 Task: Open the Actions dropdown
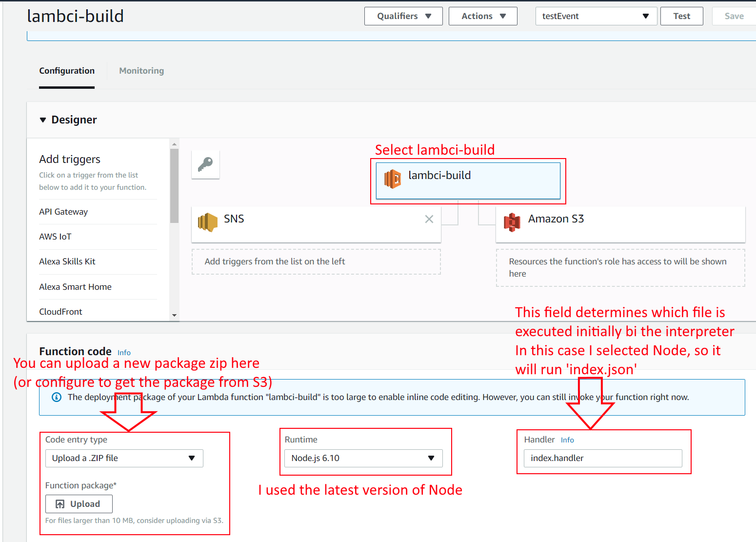pos(483,16)
